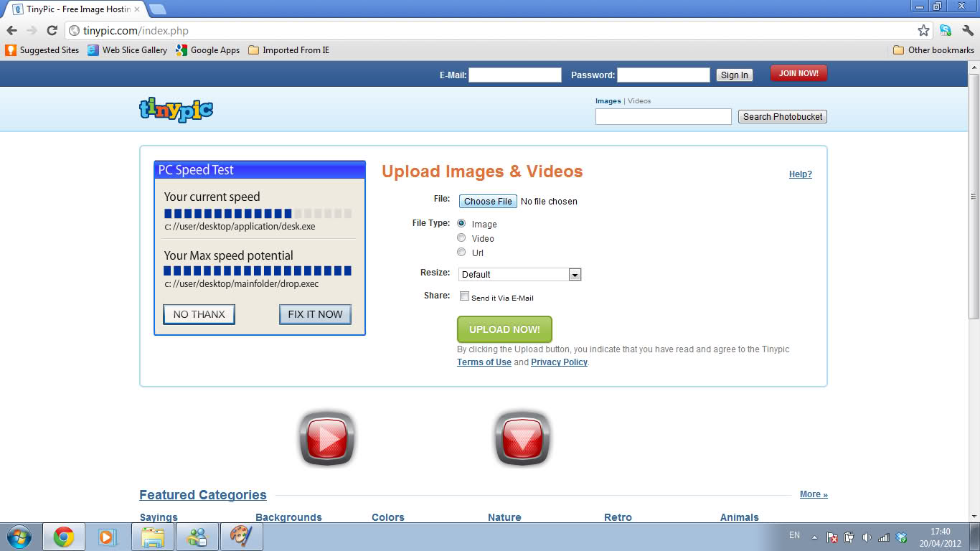Select the Url file type option

coord(461,253)
